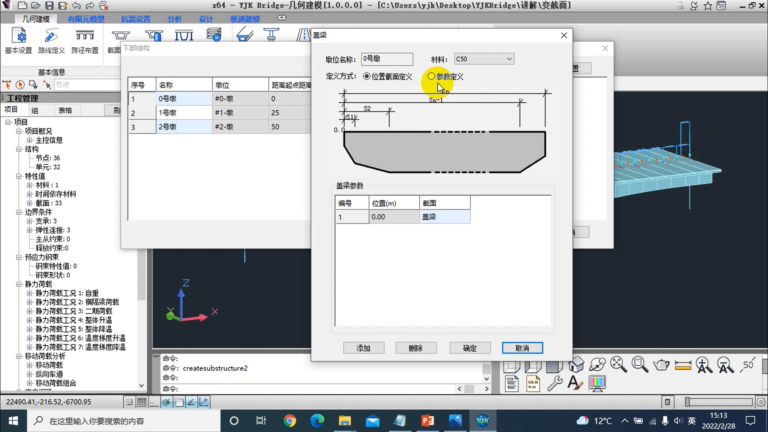
Task: Toggle the grid display status bar button
Action: (142, 402)
